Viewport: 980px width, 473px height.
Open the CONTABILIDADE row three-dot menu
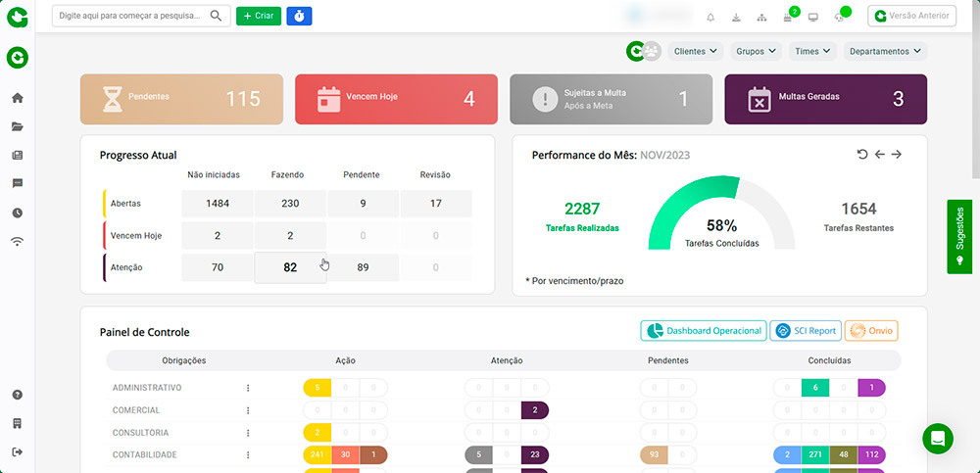pos(248,455)
